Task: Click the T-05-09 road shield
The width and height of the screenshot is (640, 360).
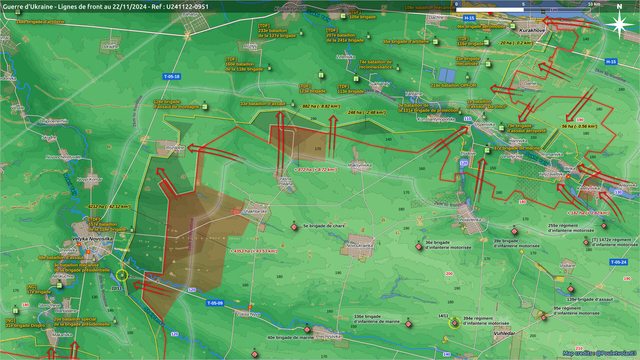Action: coord(215,303)
